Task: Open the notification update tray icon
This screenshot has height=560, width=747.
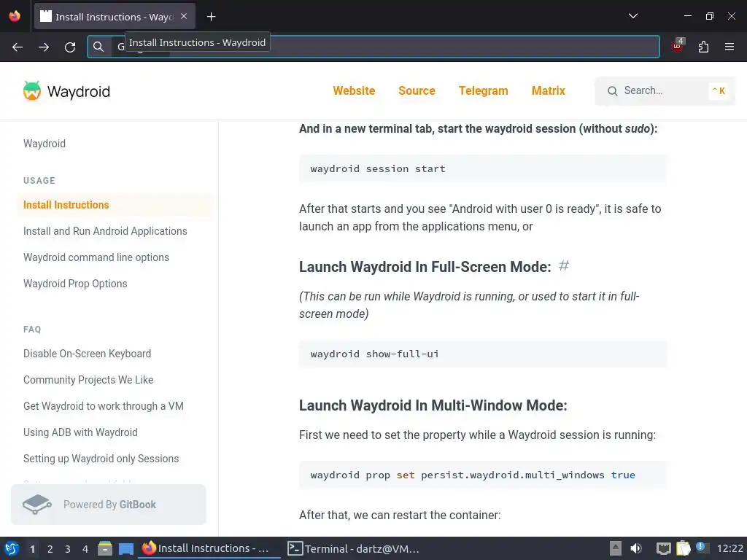Action: pyautogui.click(x=702, y=548)
